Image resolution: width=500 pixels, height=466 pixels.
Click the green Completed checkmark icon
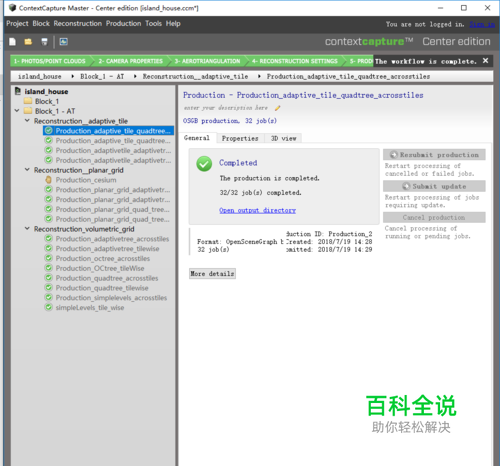204,164
